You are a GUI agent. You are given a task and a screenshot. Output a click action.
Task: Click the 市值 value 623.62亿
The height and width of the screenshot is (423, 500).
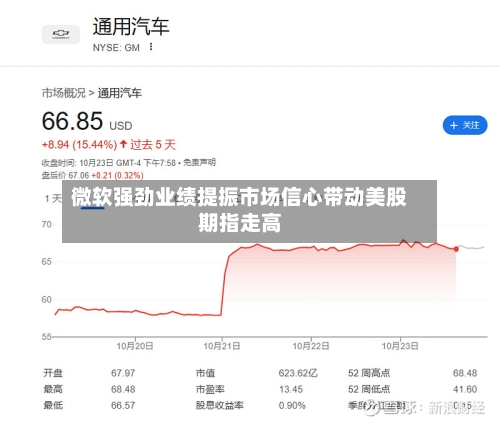[x=298, y=373]
